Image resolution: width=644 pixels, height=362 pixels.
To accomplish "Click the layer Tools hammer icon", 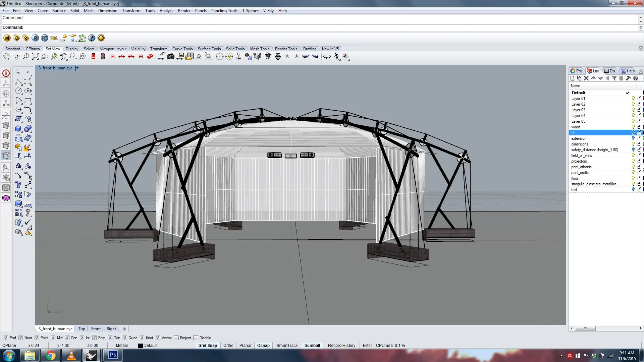I will click(x=628, y=78).
